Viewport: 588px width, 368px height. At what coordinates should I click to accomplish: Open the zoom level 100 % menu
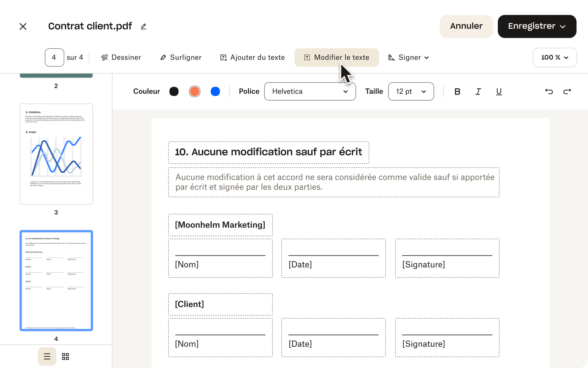tap(555, 57)
